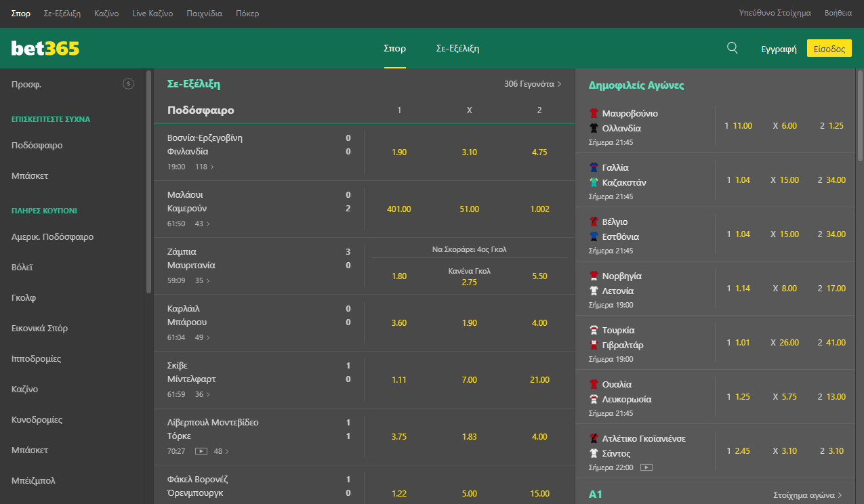Click the search magnifier icon
This screenshot has height=504, width=864.
pyautogui.click(x=732, y=48)
